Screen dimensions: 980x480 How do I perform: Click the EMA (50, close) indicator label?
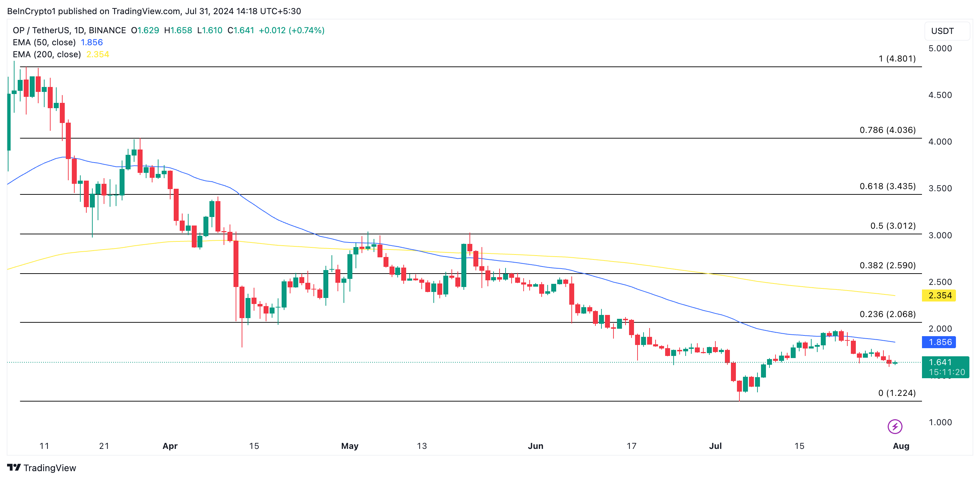tap(44, 42)
